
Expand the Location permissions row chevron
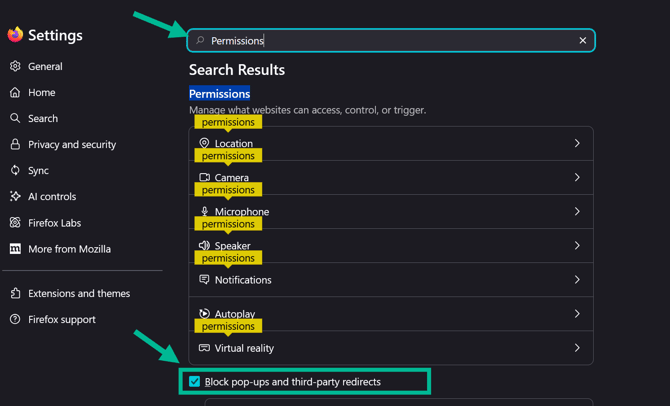click(577, 143)
